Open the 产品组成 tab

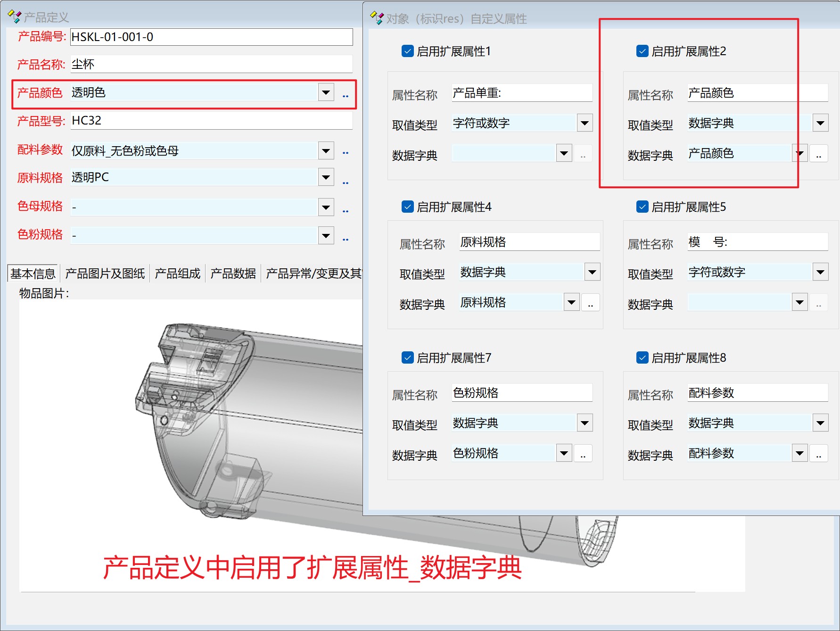point(177,274)
